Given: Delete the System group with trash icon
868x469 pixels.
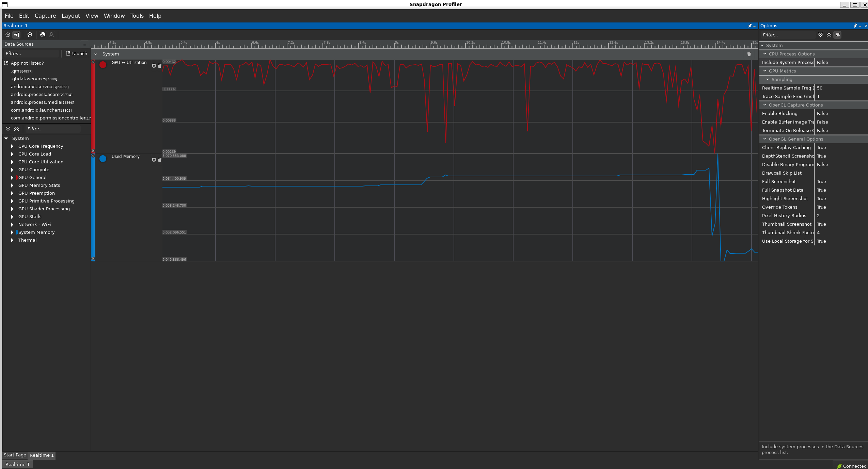Looking at the screenshot, I should [749, 54].
